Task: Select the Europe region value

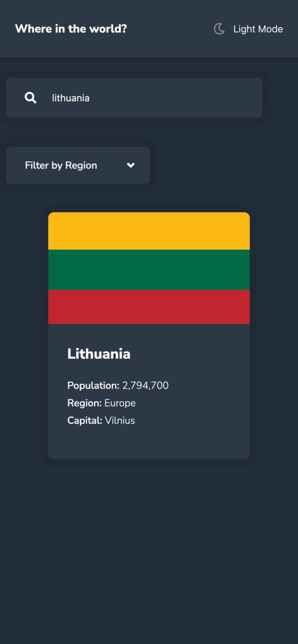Action: (x=120, y=403)
